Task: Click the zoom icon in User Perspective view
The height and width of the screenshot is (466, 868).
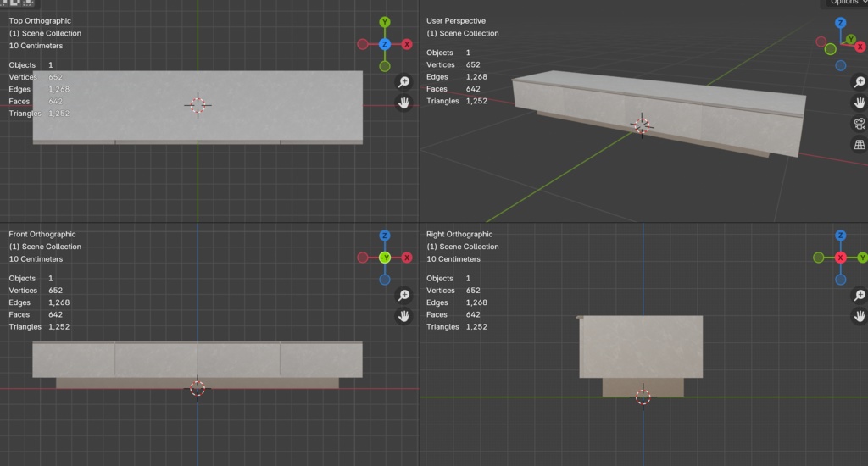Action: pos(860,82)
